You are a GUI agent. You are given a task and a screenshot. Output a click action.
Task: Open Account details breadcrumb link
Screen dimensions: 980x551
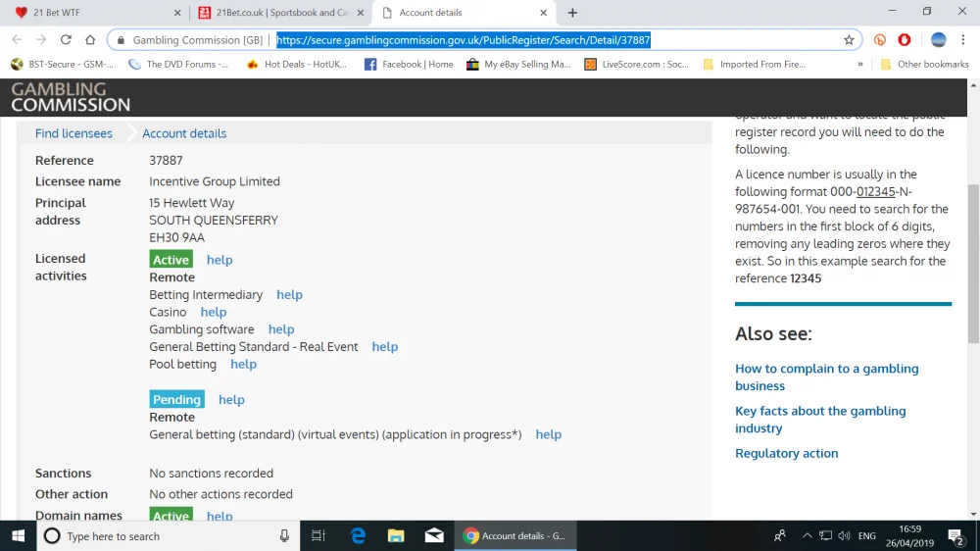(184, 133)
